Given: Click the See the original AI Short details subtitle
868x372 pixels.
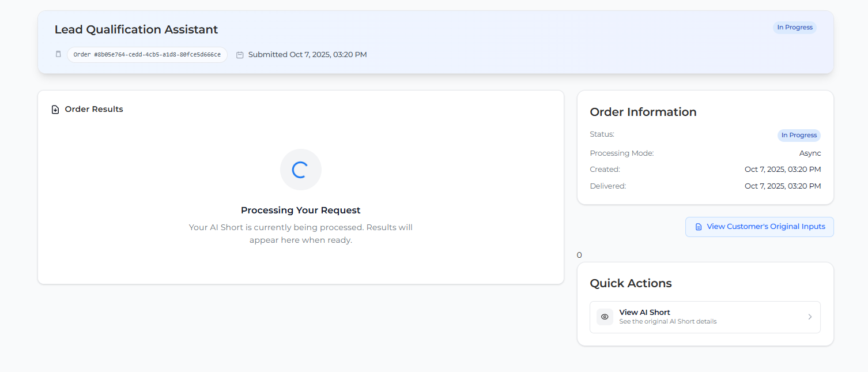Looking at the screenshot, I should pyautogui.click(x=667, y=322).
